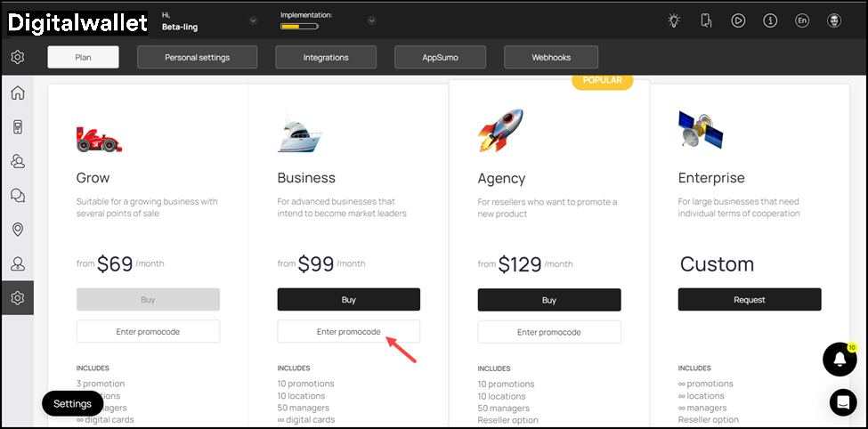Viewport: 868px width, 429px height.
Task: Open the mobile preview icon
Action: tap(706, 20)
